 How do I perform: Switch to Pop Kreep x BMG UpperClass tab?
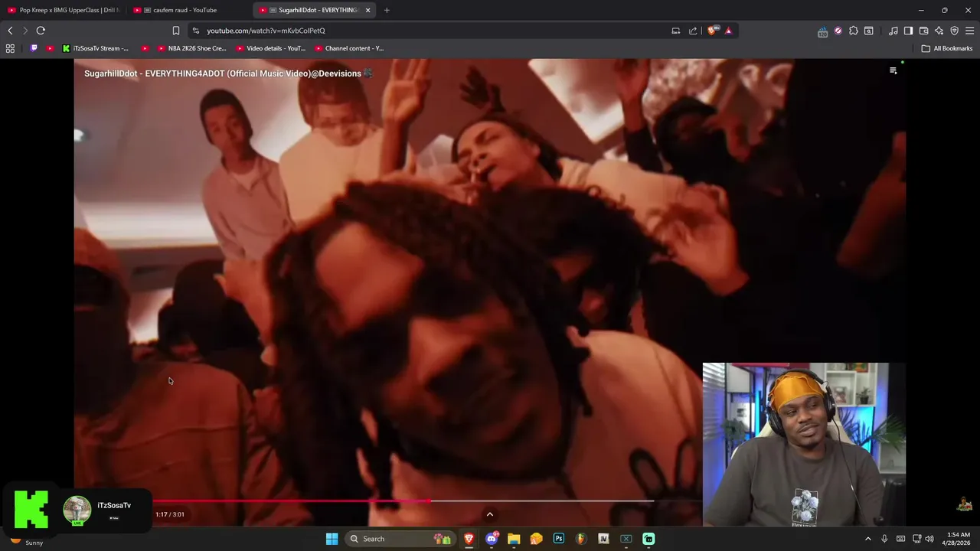point(63,10)
